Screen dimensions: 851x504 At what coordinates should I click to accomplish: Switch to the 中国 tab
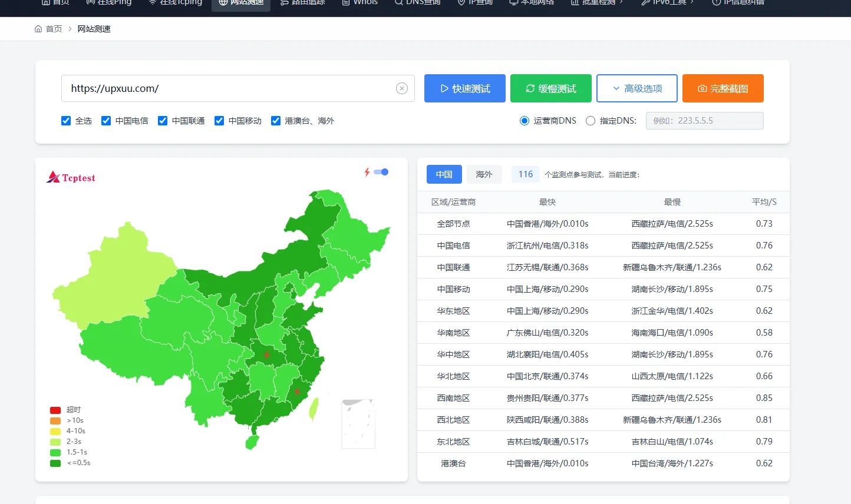(444, 174)
